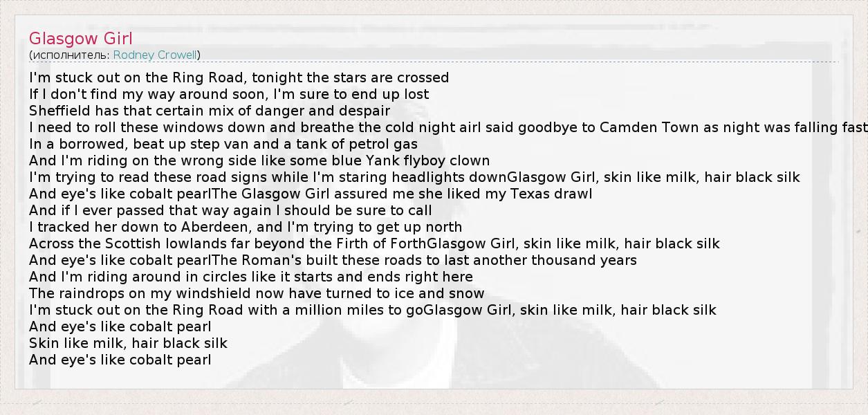Click the line about tracking to Aberdeen
Screen dimensions: 868x415
pyautogui.click(x=246, y=227)
